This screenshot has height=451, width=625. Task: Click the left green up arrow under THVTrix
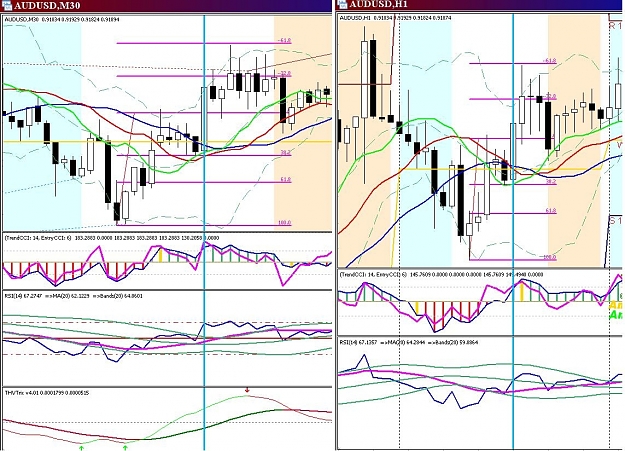(x=82, y=448)
